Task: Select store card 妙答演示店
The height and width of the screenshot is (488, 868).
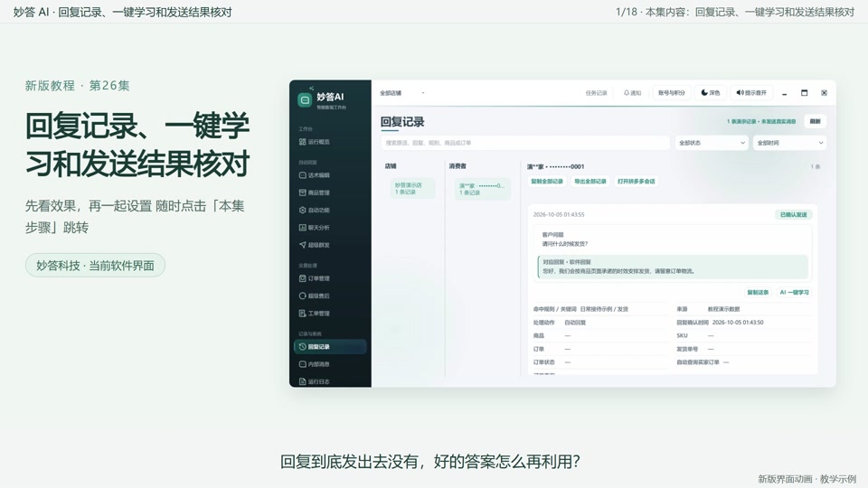Action: (412, 188)
